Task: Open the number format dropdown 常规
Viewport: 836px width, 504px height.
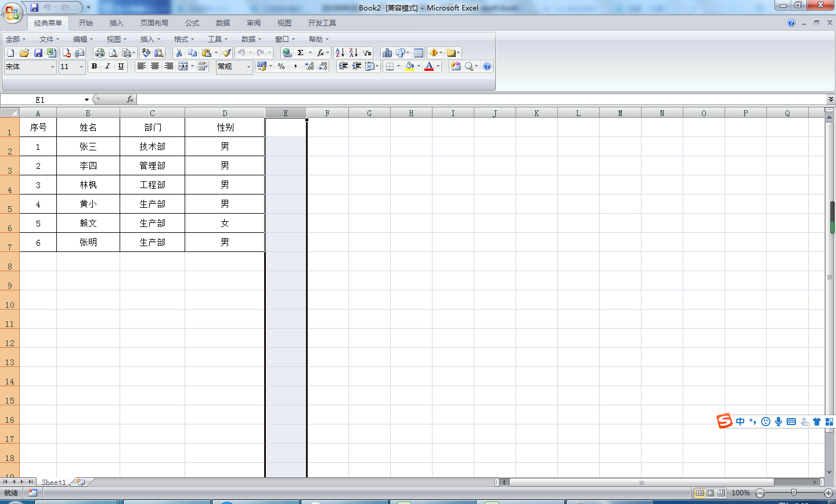Action: point(249,67)
